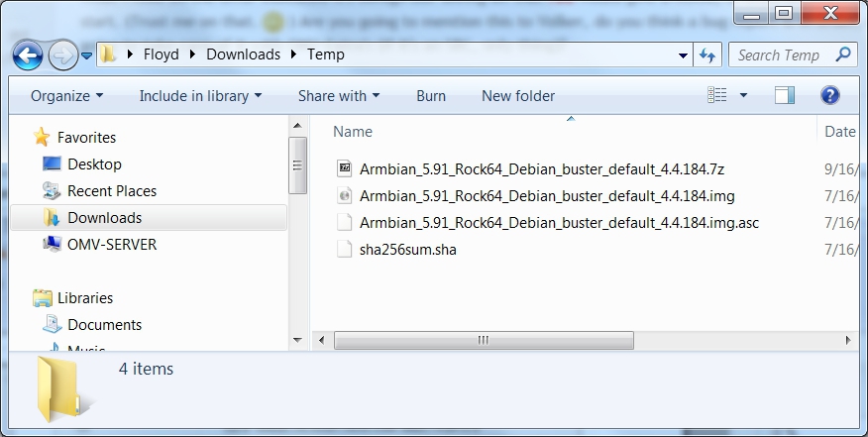Click the New folder button
Image resolution: width=868 pixels, height=437 pixels.
518,96
